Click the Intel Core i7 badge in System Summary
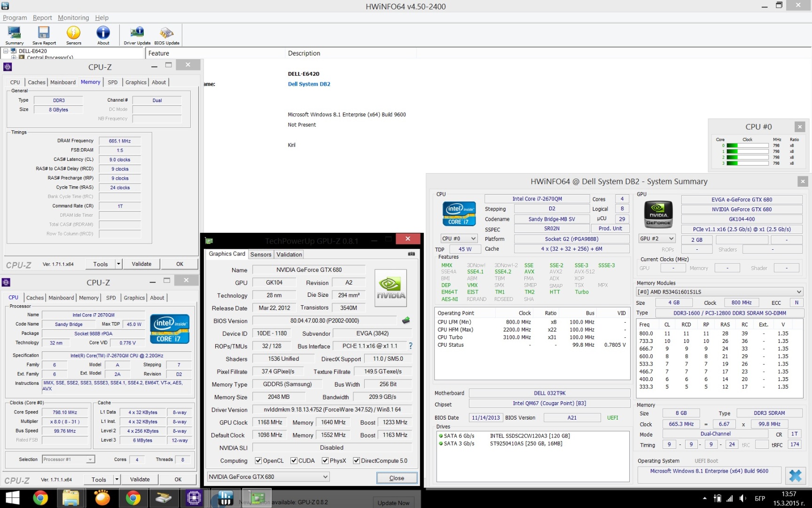812x508 pixels. pos(459,214)
